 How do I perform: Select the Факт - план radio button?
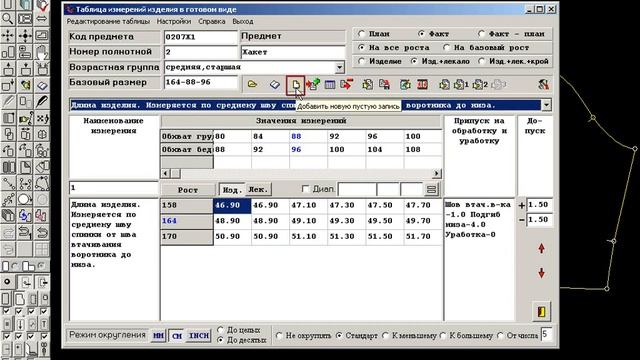click(x=482, y=33)
